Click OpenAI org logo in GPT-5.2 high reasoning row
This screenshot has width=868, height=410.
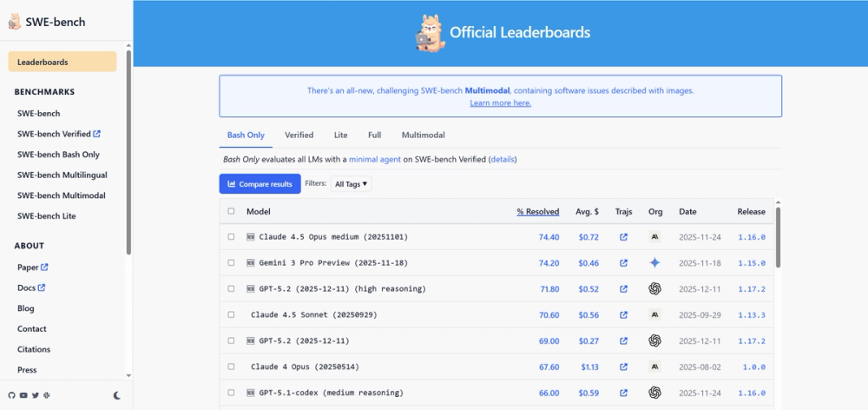tap(654, 288)
